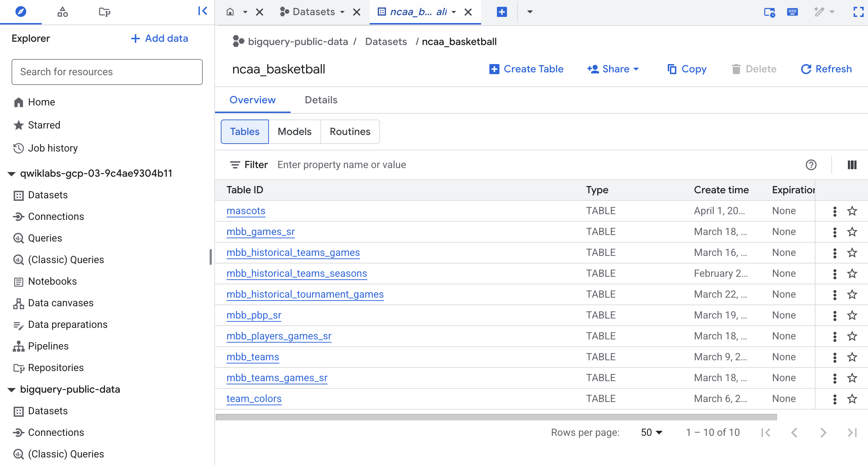
Task: Click the horizontal scrollbar under the table
Action: coord(496,417)
